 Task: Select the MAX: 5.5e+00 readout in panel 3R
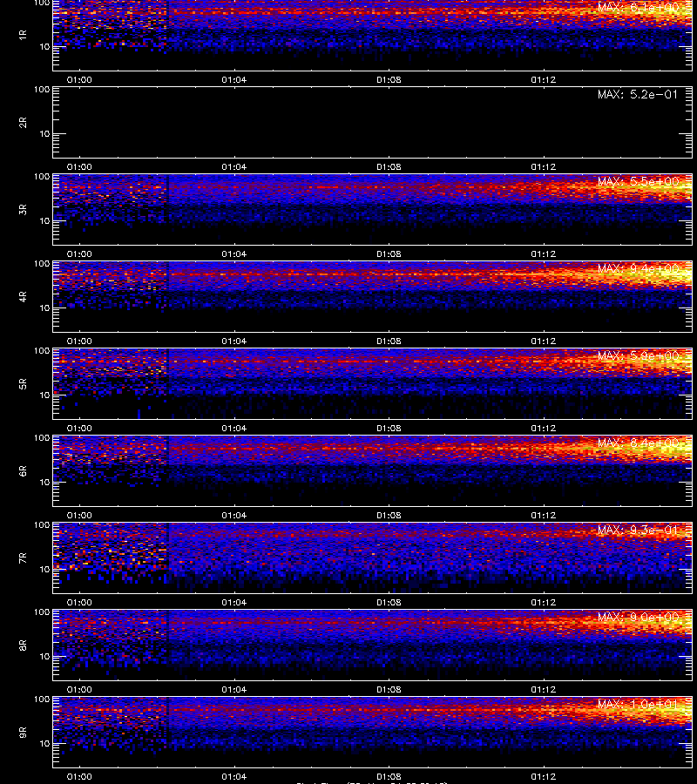[x=638, y=181]
